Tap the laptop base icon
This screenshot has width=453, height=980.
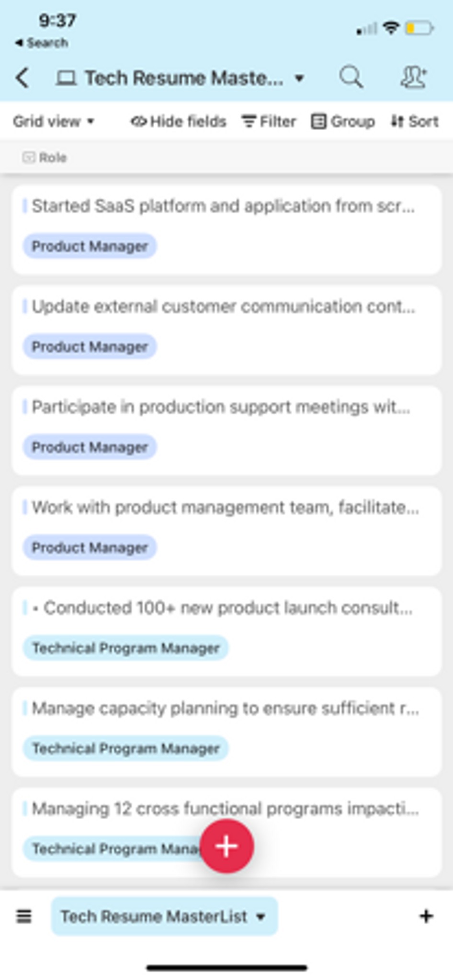[x=66, y=78]
